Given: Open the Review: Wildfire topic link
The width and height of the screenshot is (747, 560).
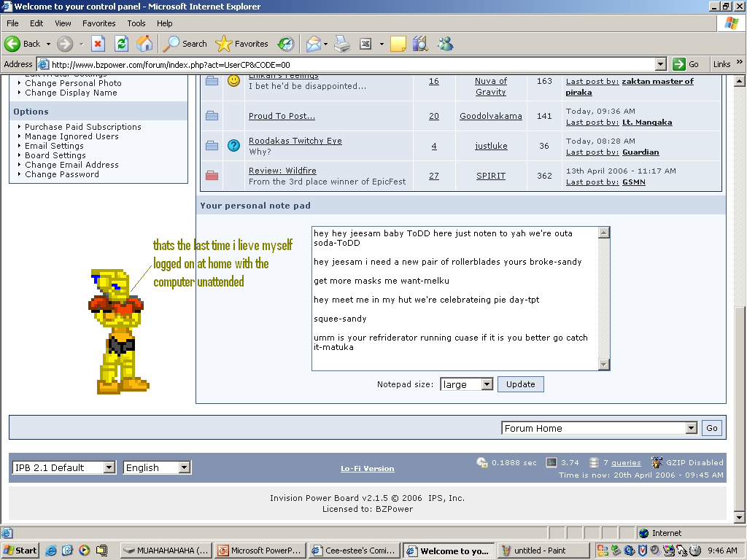Looking at the screenshot, I should coord(282,171).
